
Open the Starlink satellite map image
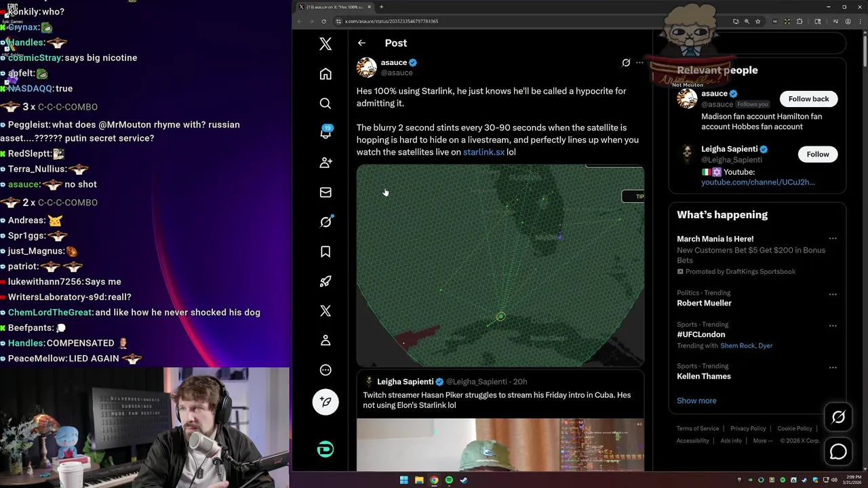pyautogui.click(x=500, y=266)
